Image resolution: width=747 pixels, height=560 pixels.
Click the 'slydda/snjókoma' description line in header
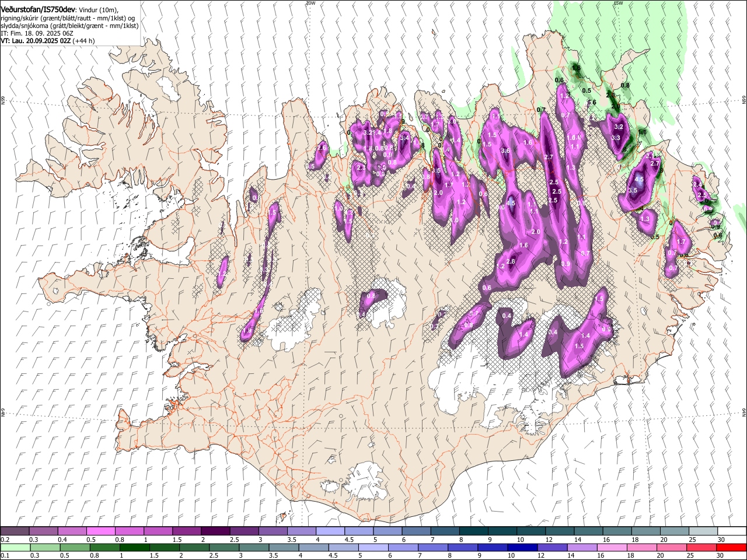click(x=69, y=26)
